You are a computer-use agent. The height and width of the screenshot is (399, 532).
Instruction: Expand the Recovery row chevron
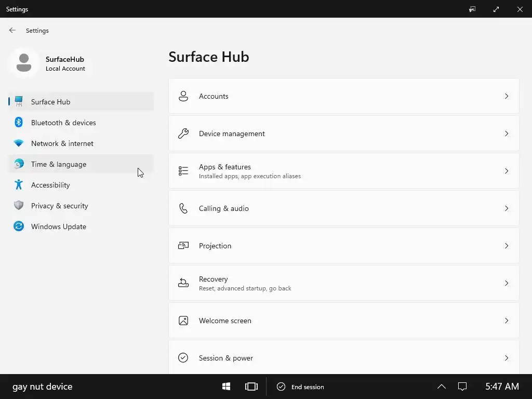click(x=507, y=283)
